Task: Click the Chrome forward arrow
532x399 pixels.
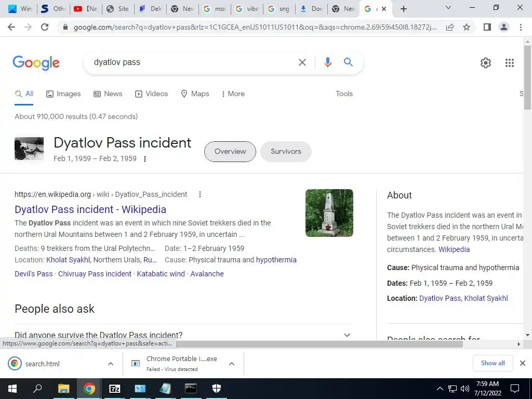Action: (x=28, y=27)
